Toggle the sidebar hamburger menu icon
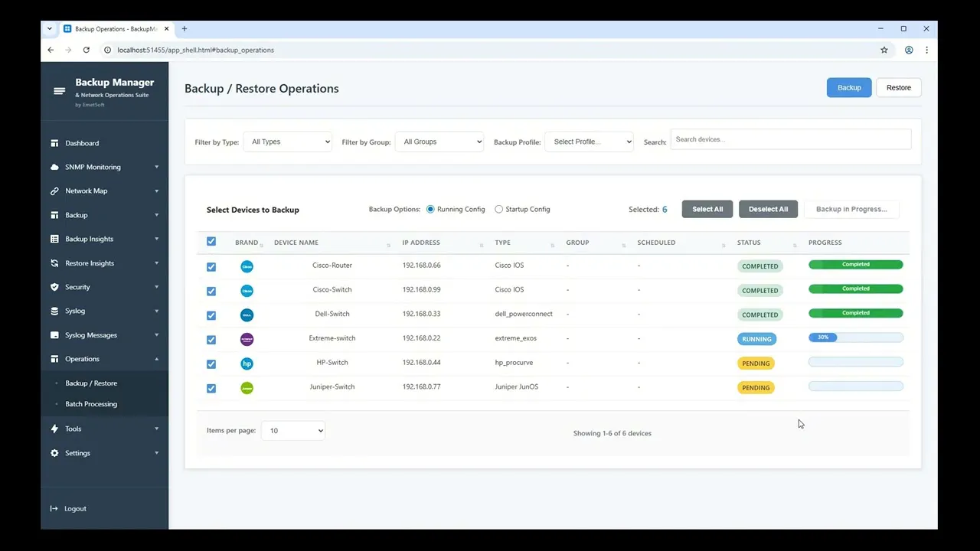 [x=59, y=91]
